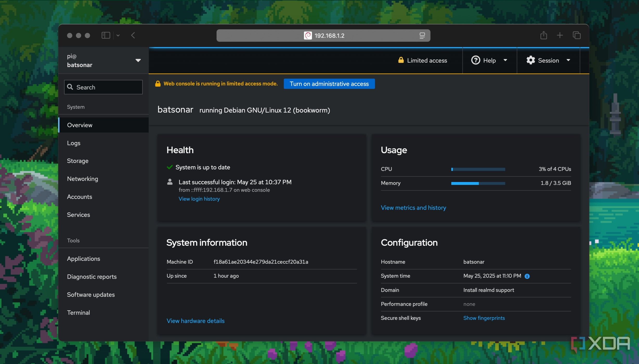Open Software updates under Tools
This screenshot has width=639, height=364.
click(x=103, y=295)
